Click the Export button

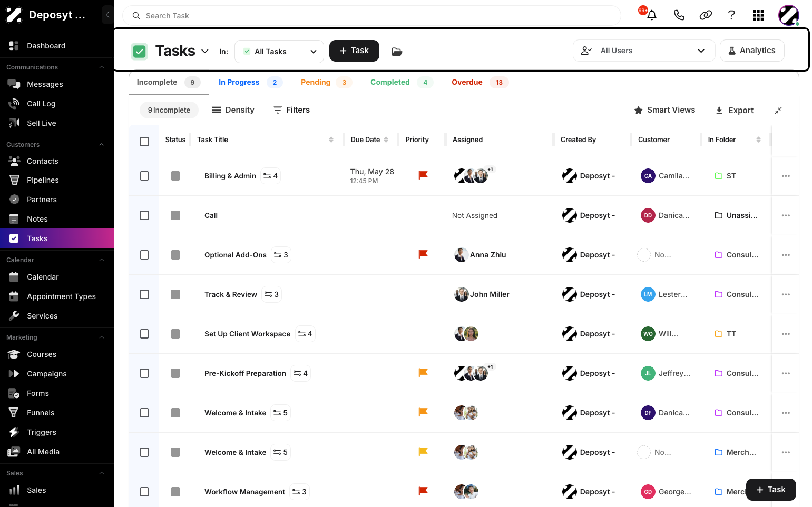[x=735, y=110]
